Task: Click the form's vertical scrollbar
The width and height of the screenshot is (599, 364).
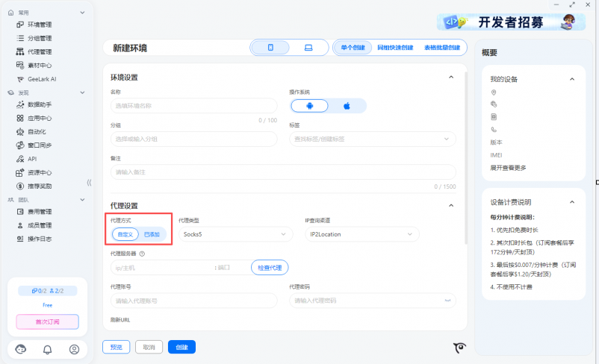Action: (465, 157)
